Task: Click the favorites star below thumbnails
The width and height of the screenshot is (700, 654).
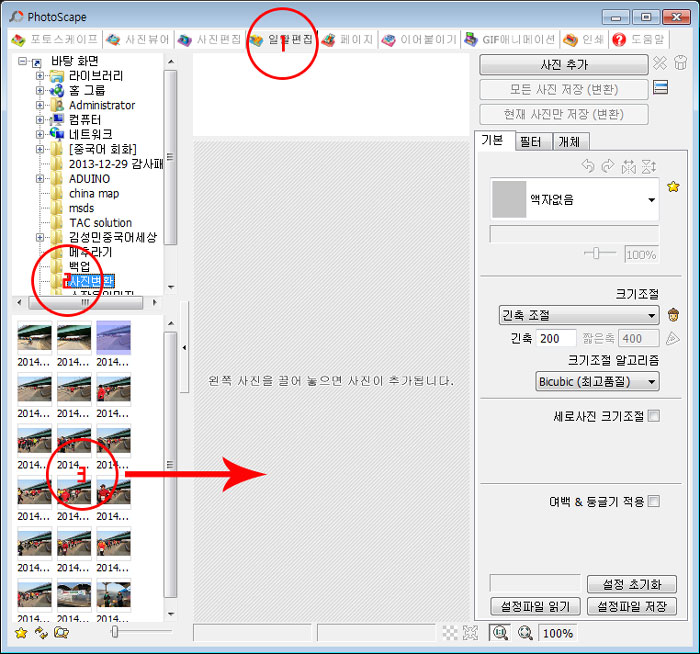Action: pos(21,633)
